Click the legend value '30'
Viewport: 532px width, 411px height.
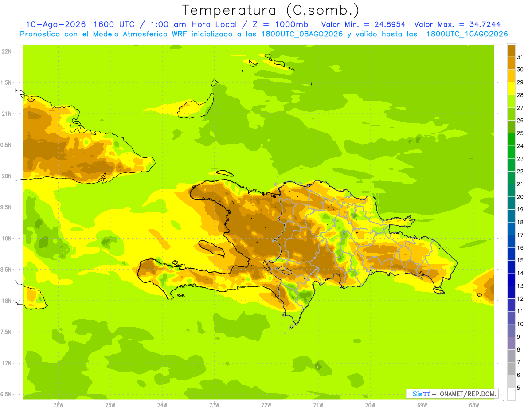click(x=520, y=70)
